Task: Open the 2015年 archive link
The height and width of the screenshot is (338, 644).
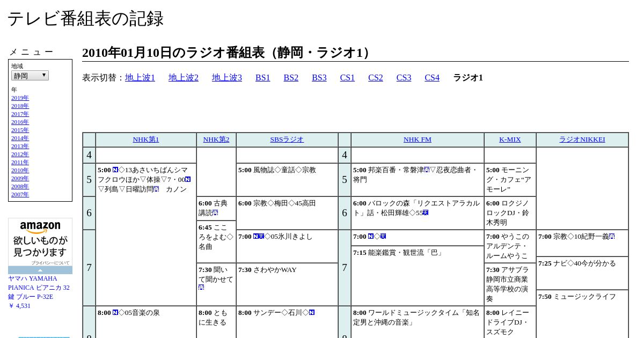Action: click(x=20, y=130)
